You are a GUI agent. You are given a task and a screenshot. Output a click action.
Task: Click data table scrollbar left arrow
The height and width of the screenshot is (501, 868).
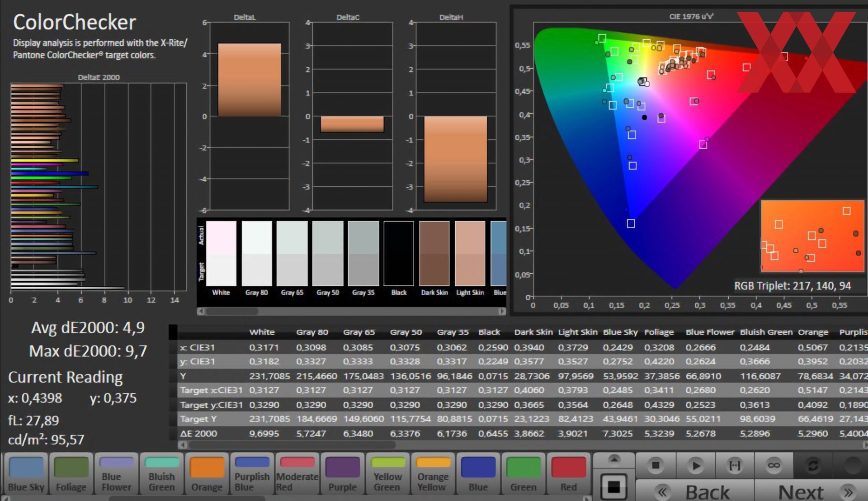[183, 444]
